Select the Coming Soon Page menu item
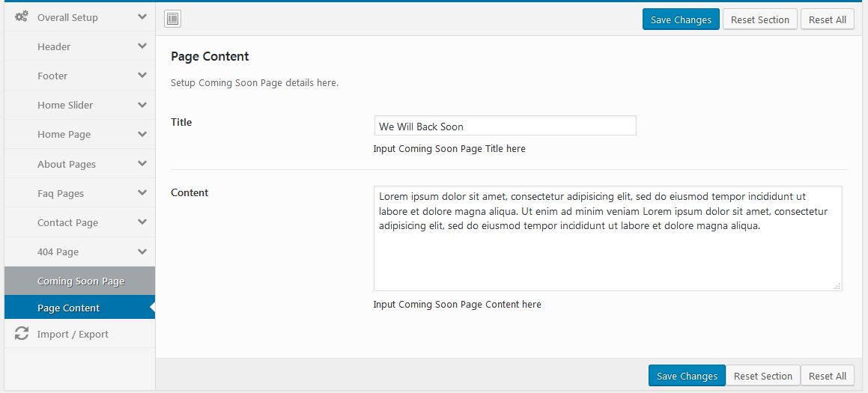This screenshot has height=393, width=868. pyautogui.click(x=81, y=281)
